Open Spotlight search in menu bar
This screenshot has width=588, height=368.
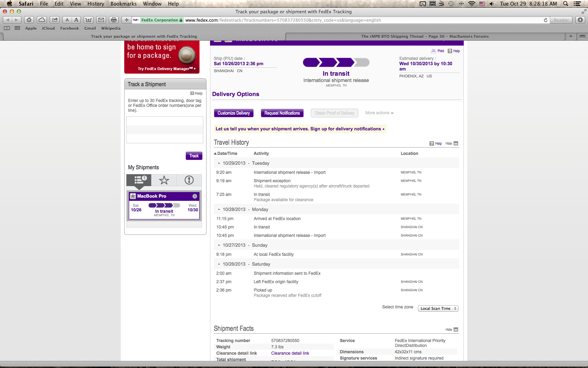point(566,4)
